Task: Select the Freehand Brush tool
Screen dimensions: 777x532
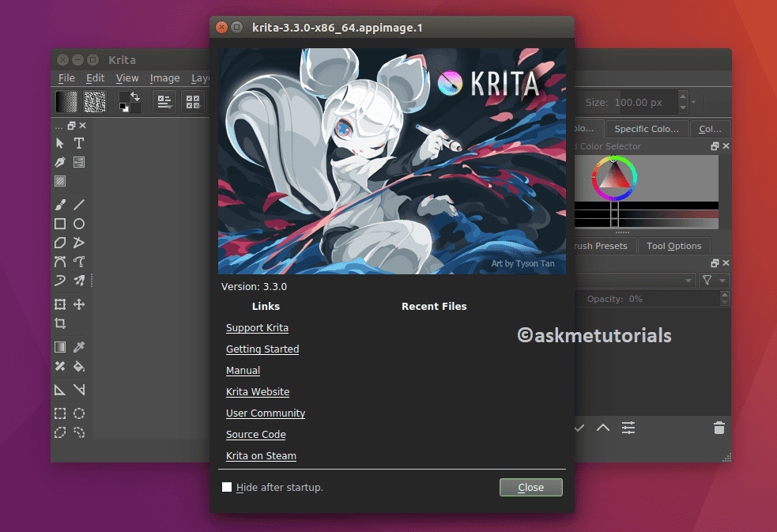Action: [60, 205]
